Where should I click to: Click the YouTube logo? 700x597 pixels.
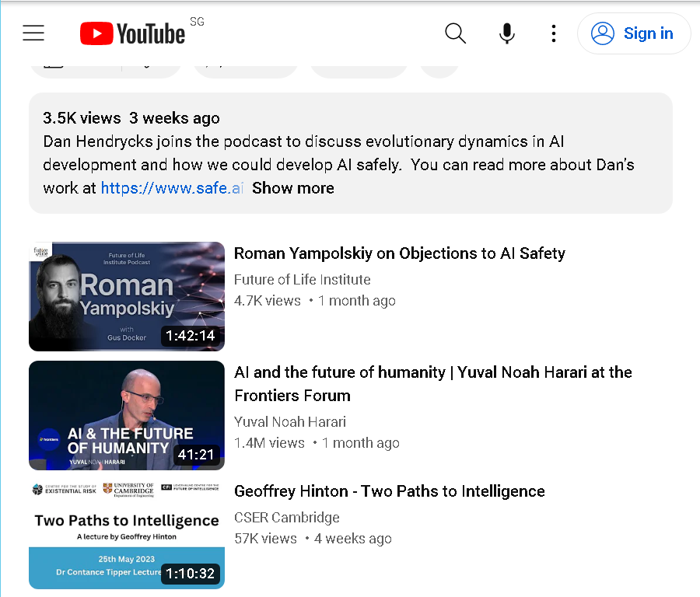(x=132, y=33)
